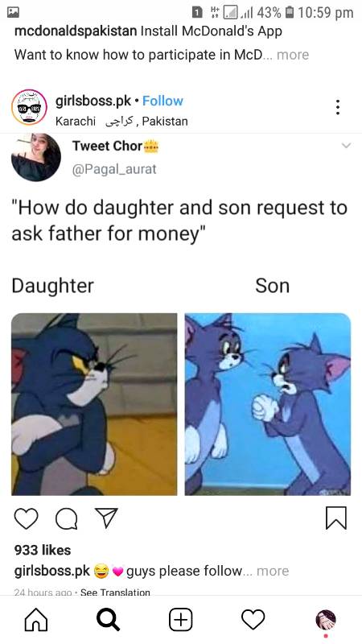Image resolution: width=362 pixels, height=644 pixels.
Task: Expand the tweet chevron dropdown
Action: [347, 146]
